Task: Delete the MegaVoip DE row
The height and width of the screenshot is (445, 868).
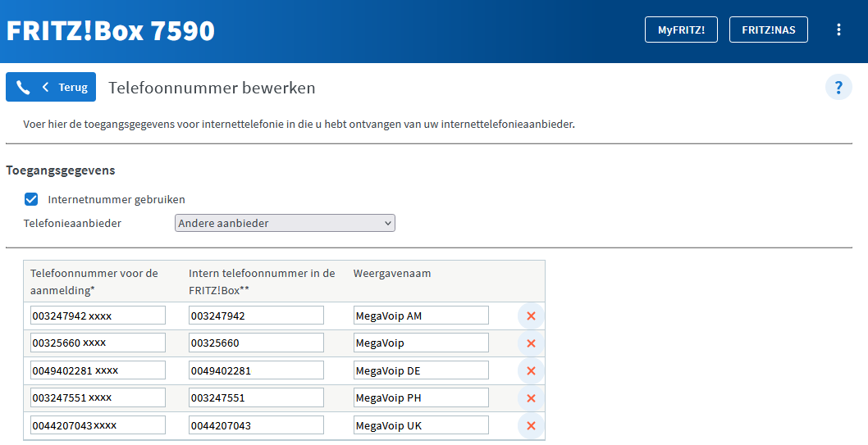Action: tap(531, 370)
